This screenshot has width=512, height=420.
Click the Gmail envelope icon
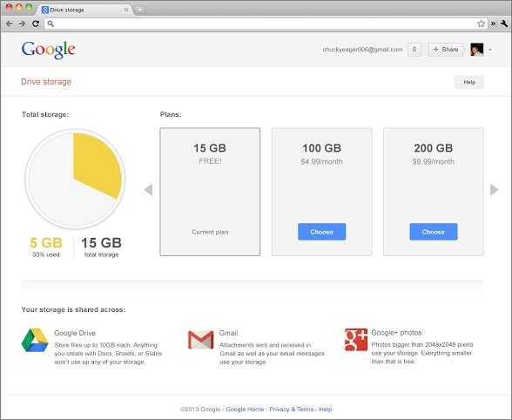click(200, 340)
